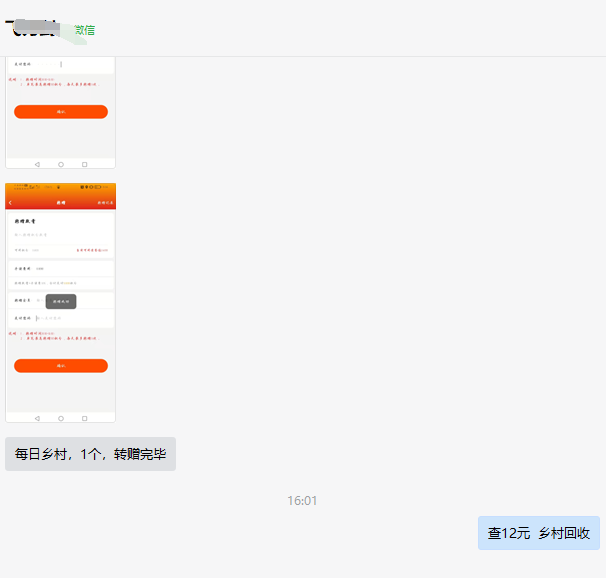The width and height of the screenshot is (606, 578).
Task: Click the sent blue bubble "查12元 乡村回收"
Action: pos(538,533)
